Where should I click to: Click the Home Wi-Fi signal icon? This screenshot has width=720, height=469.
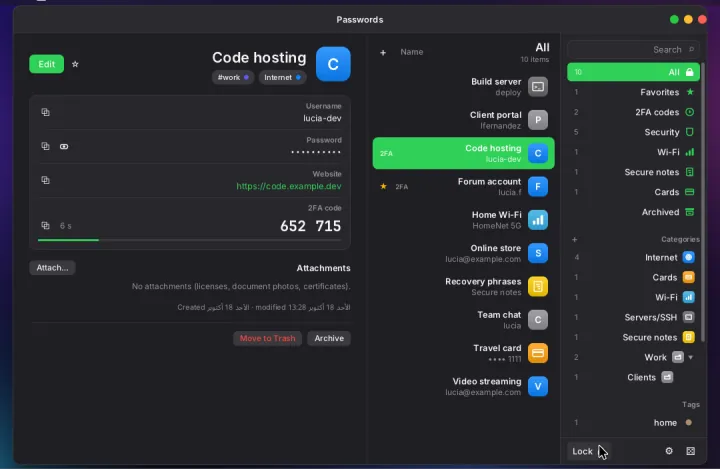pos(538,220)
